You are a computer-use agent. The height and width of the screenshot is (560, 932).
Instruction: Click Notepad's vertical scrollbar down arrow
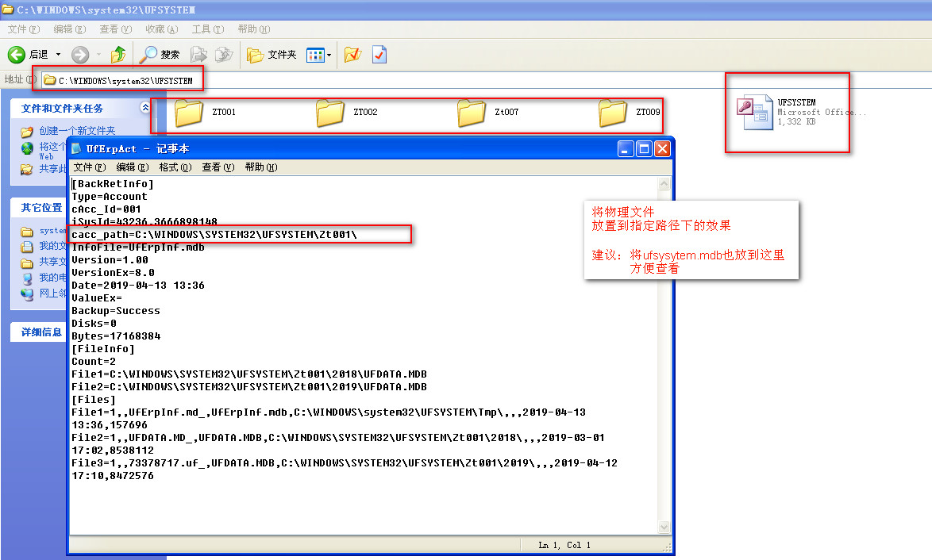[x=664, y=527]
